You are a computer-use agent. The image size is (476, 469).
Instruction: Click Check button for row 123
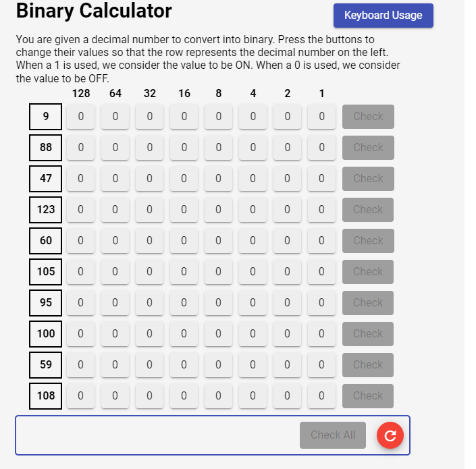[x=368, y=210]
